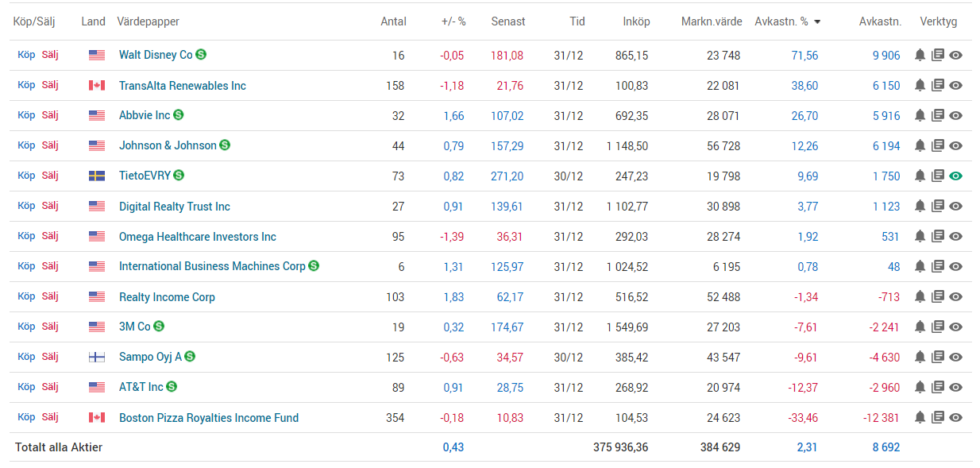Toggle eye icon for Sampo Oyj A
Screen dimensions: 980x468
point(956,357)
